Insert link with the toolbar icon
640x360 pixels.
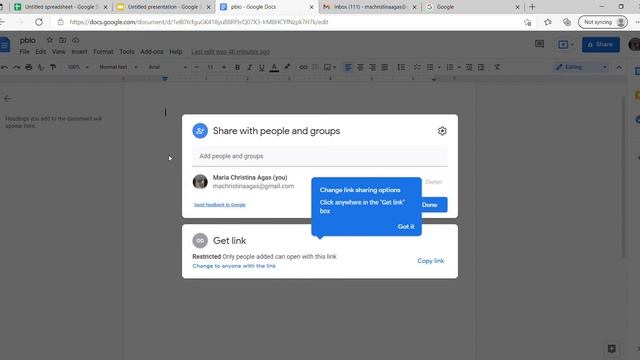pyautogui.click(x=303, y=67)
